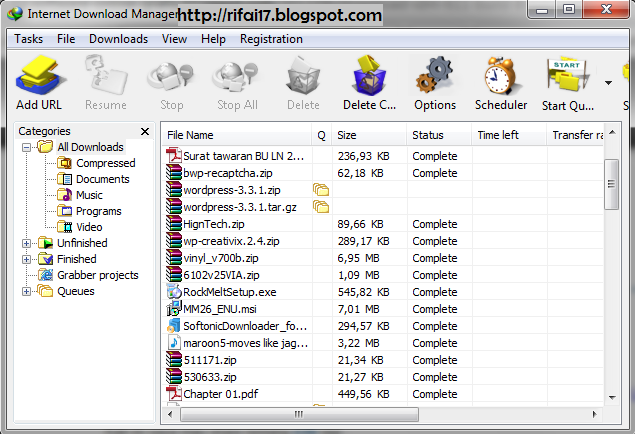Image resolution: width=635 pixels, height=434 pixels.
Task: Click the RockMeltSetup.exe file icon
Action: point(174,292)
